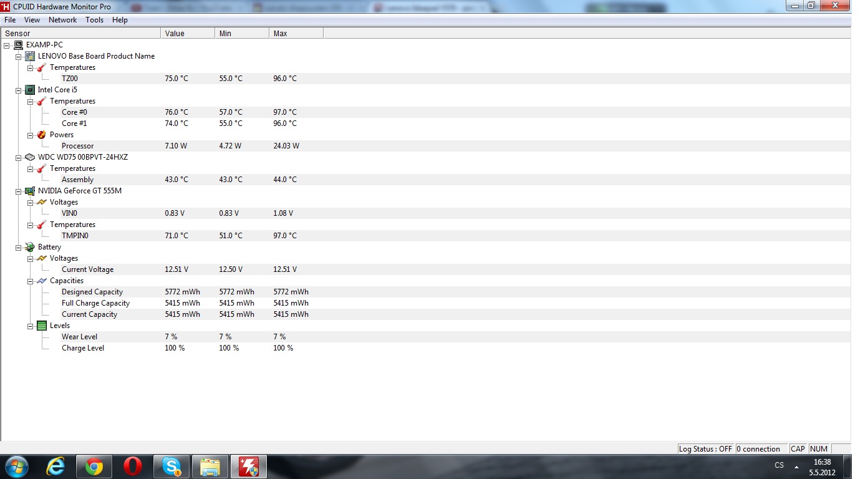Click the Value column header
Screen dimensions: 868x479
coord(188,33)
